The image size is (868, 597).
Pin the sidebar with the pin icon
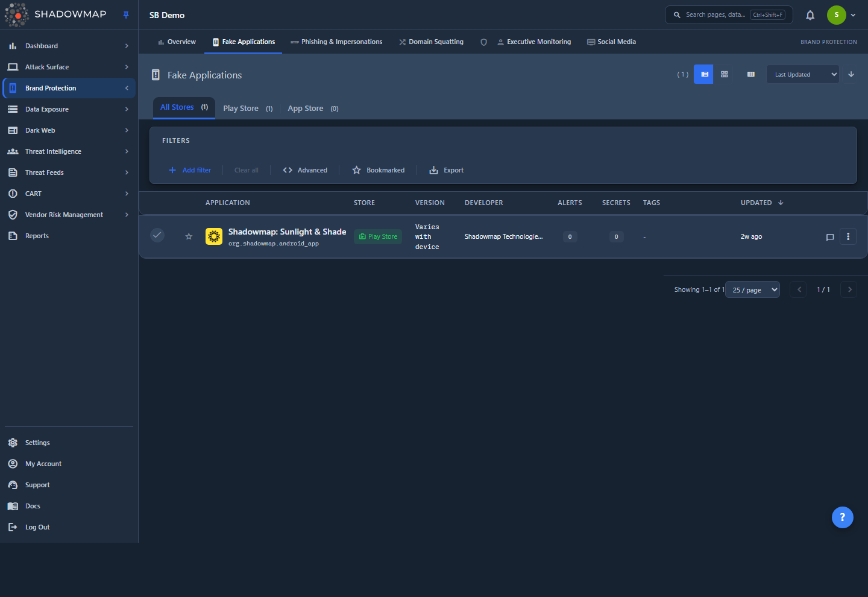[x=126, y=15]
